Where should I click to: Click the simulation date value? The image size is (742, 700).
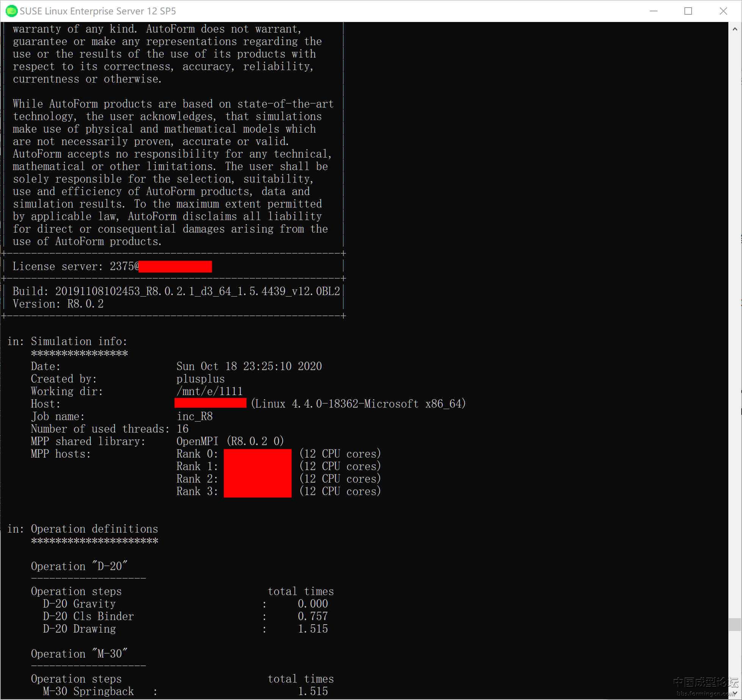click(249, 366)
